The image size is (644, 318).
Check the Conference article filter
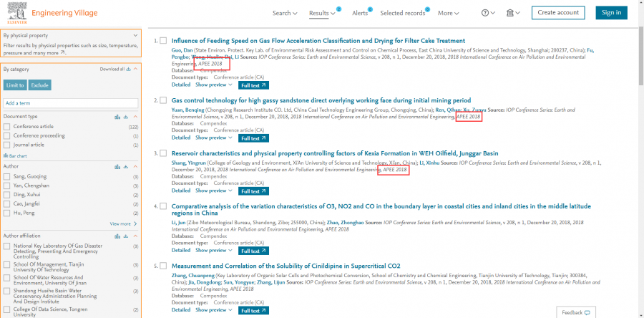point(6,127)
